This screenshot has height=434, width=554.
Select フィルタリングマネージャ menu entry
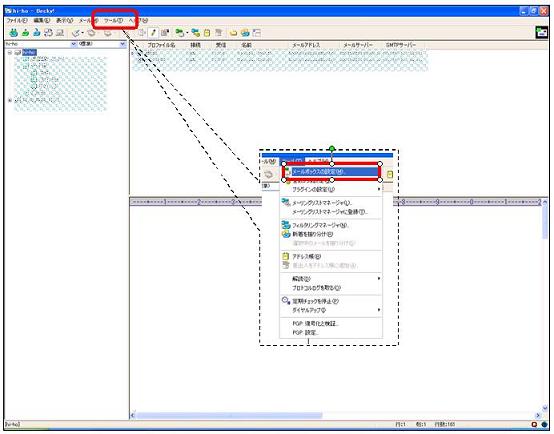coord(320,225)
